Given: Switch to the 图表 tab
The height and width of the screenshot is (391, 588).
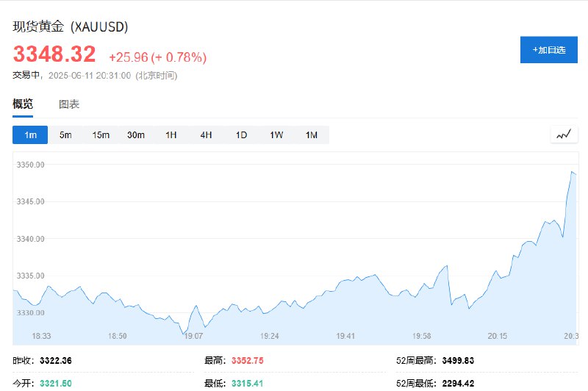Looking at the screenshot, I should coord(69,104).
